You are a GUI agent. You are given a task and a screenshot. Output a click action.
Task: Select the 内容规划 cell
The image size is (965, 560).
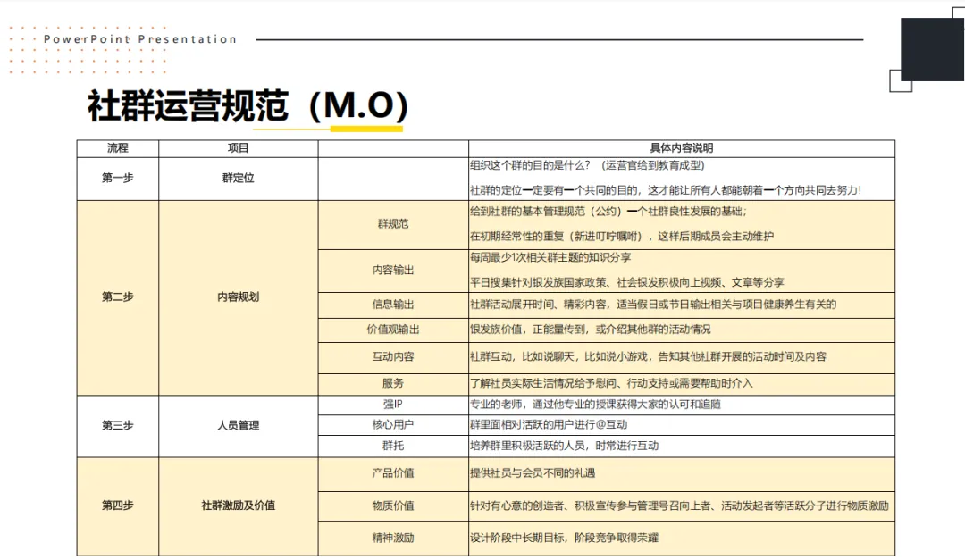(x=239, y=297)
